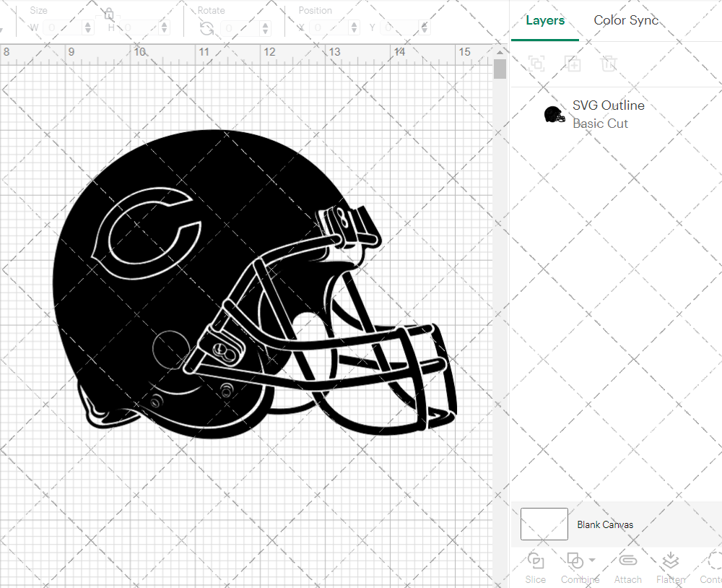722x588 pixels.
Task: Click the Position X input field
Action: pyautogui.click(x=329, y=27)
